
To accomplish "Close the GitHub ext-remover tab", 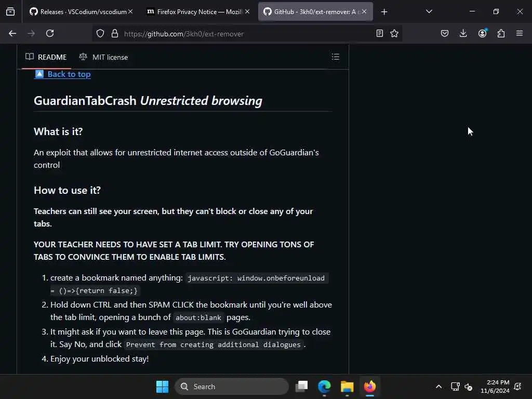I will 364,11.
